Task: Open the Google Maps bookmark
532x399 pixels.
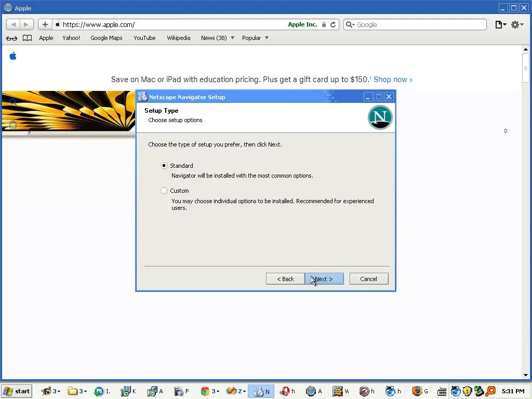Action: (106, 38)
